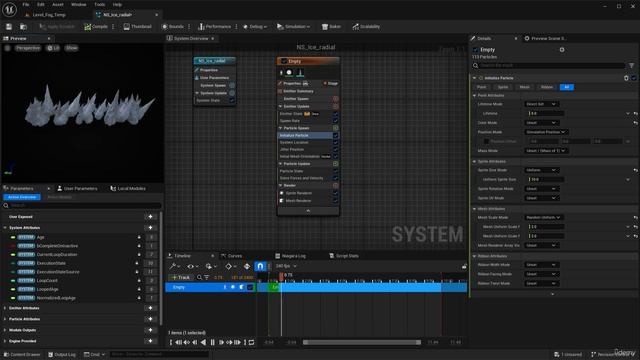Open Perspective view mode button
The height and width of the screenshot is (360, 640).
(x=28, y=48)
